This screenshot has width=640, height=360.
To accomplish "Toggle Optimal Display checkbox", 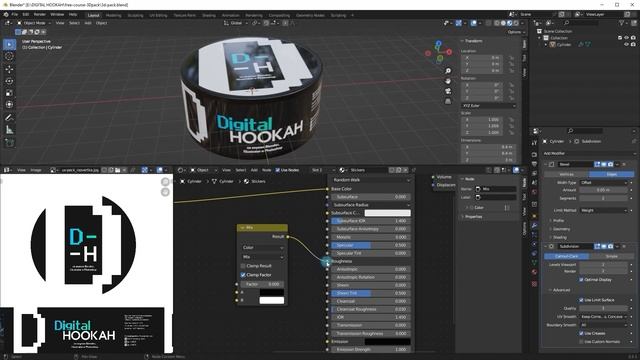I will tap(581, 280).
